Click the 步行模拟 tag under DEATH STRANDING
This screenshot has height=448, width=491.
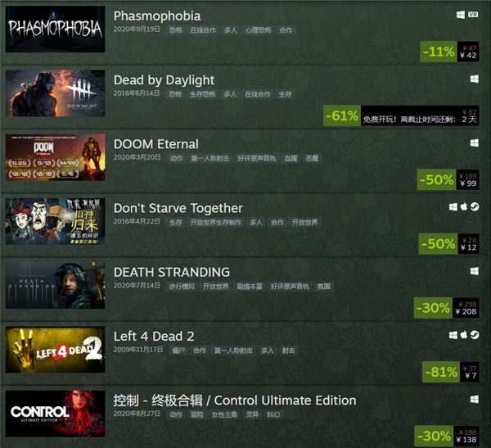pyautogui.click(x=182, y=287)
